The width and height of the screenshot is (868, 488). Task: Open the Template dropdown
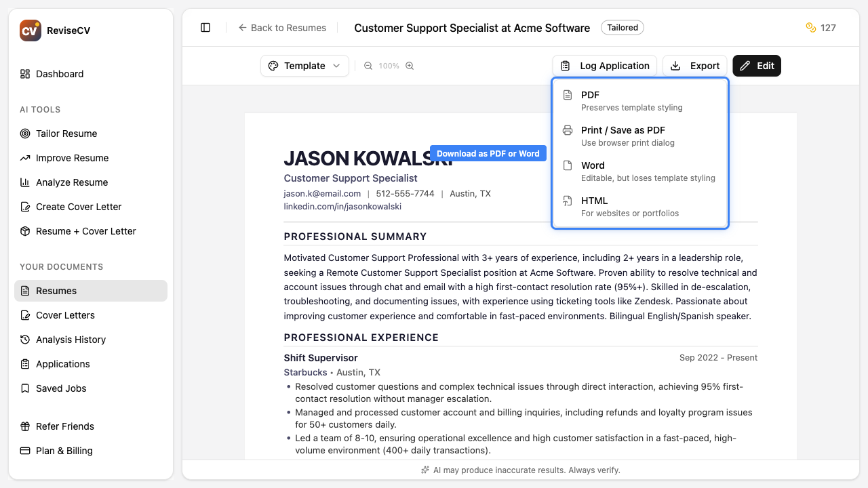(x=304, y=66)
